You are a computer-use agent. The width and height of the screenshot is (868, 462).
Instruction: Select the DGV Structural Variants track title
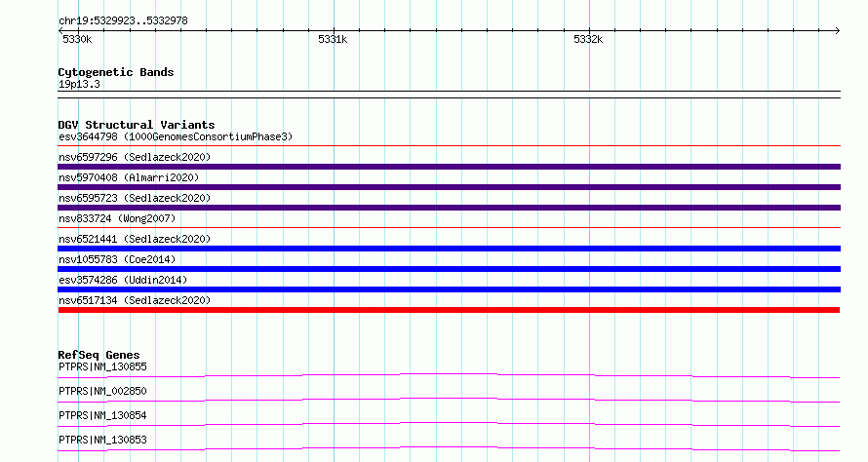point(137,125)
